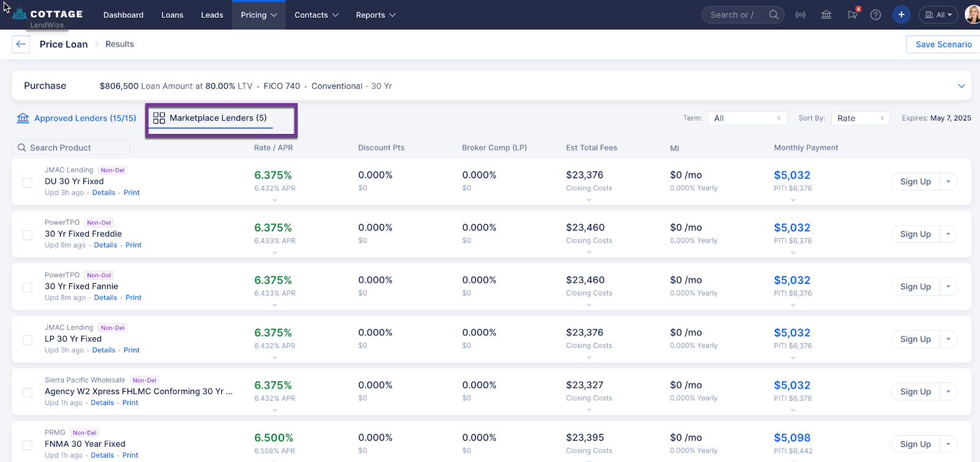The height and width of the screenshot is (462, 980).
Task: Expand rate details under DU 30 Yr Fixed 6.375%
Action: click(x=274, y=200)
